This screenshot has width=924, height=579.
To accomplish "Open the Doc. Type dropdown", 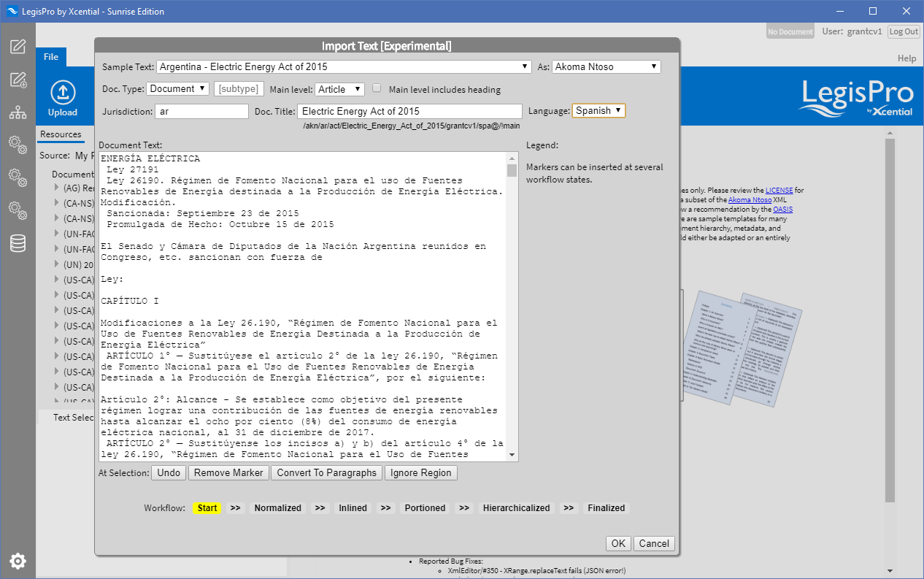I will (x=178, y=88).
